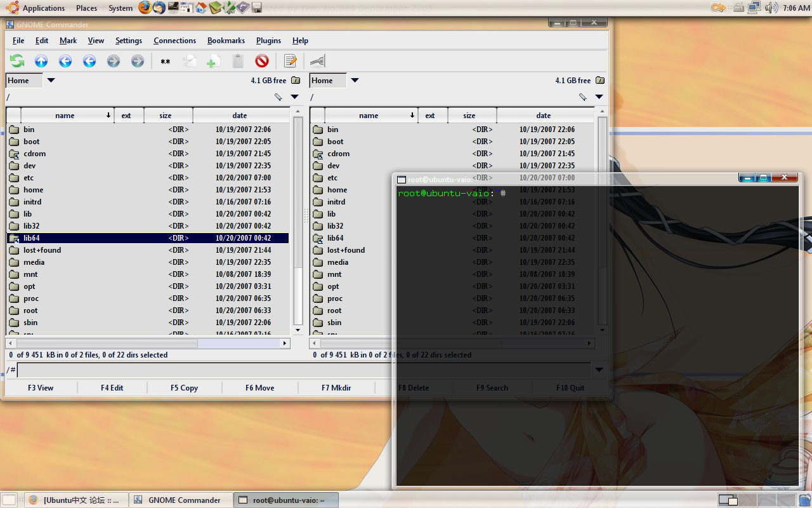Open the rxvt terminal launcher in panel
The height and width of the screenshot is (508, 812).
[187, 8]
